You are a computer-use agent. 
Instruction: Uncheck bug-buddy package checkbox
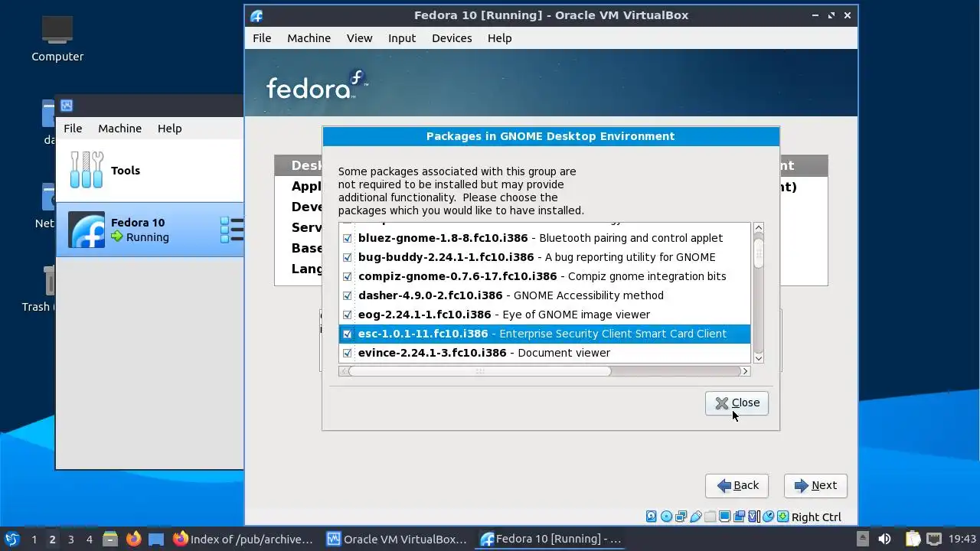(x=348, y=257)
